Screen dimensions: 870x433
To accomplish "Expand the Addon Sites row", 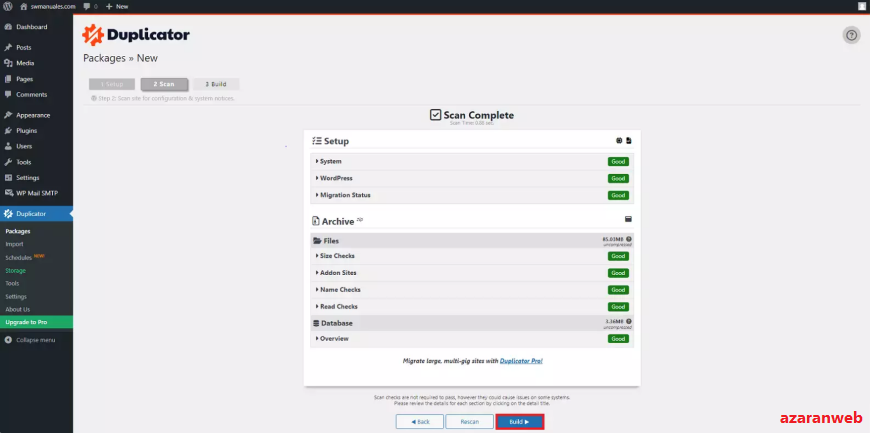I will pos(472,273).
